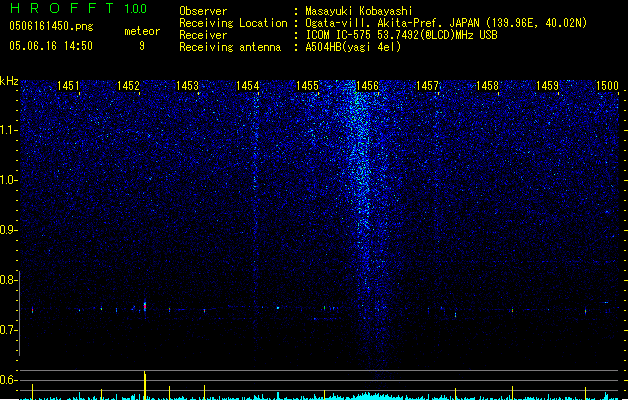
Task: Click the tallest yellow meteor spike in the bottom strip
Action: point(145,385)
